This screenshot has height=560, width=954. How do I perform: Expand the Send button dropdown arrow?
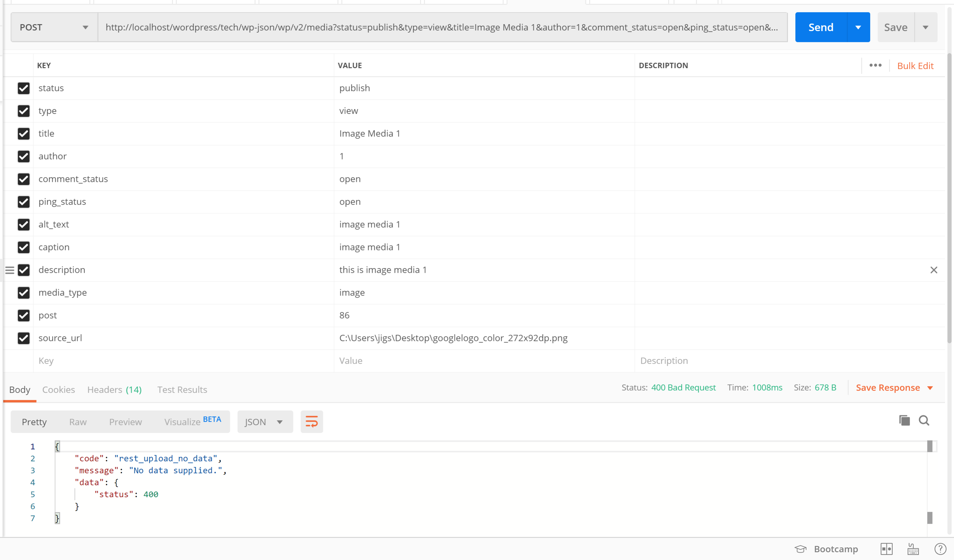tap(858, 27)
